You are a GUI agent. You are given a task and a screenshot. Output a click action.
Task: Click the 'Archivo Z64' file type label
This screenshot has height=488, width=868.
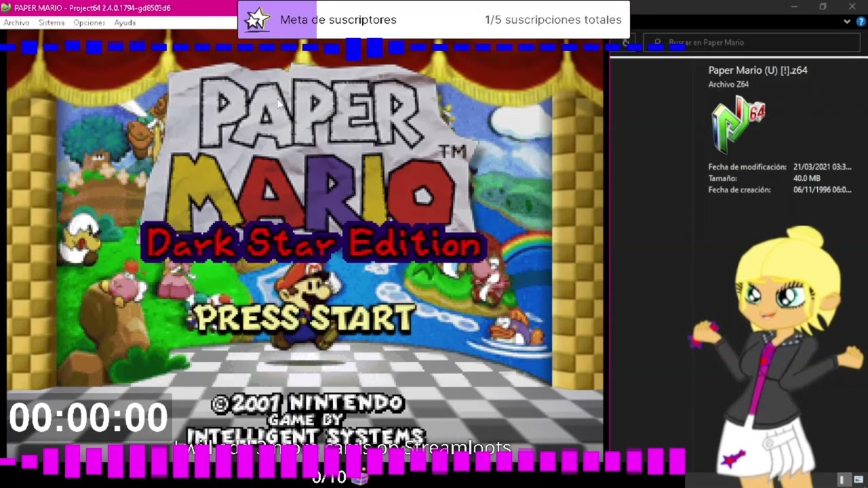[728, 85]
